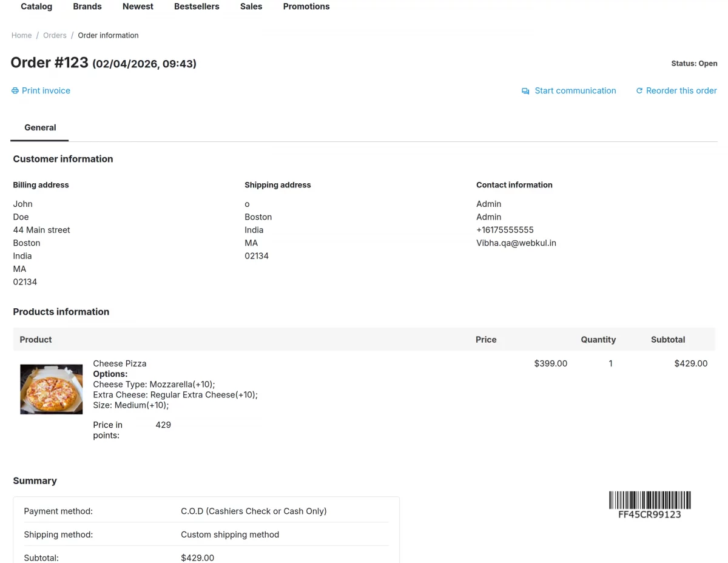
Task: Select the Cheese Pizza product name
Action: click(x=120, y=363)
